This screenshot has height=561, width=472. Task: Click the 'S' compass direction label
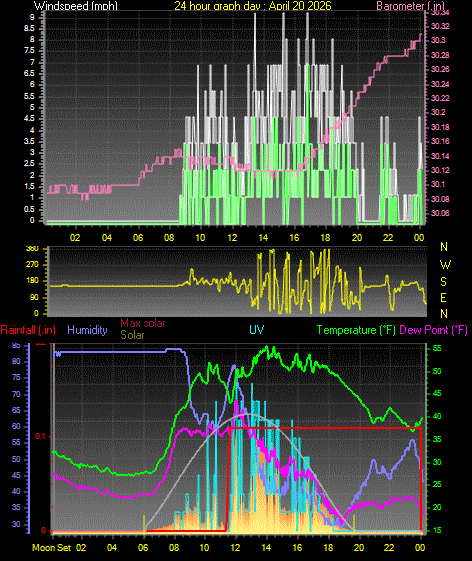(x=443, y=282)
